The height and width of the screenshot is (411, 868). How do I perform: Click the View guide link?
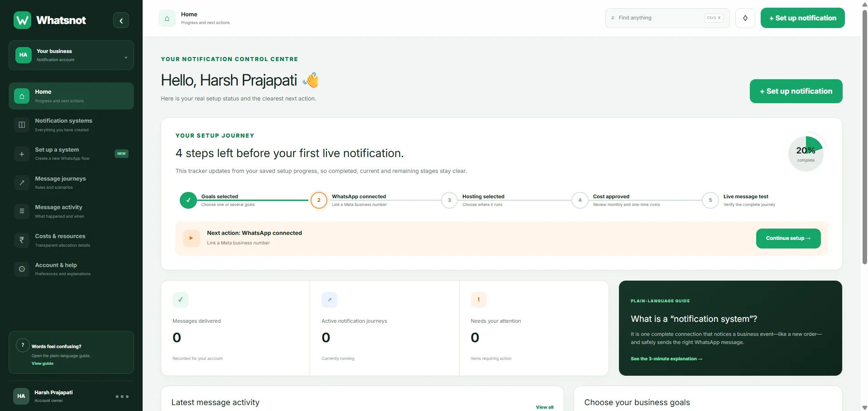click(43, 363)
